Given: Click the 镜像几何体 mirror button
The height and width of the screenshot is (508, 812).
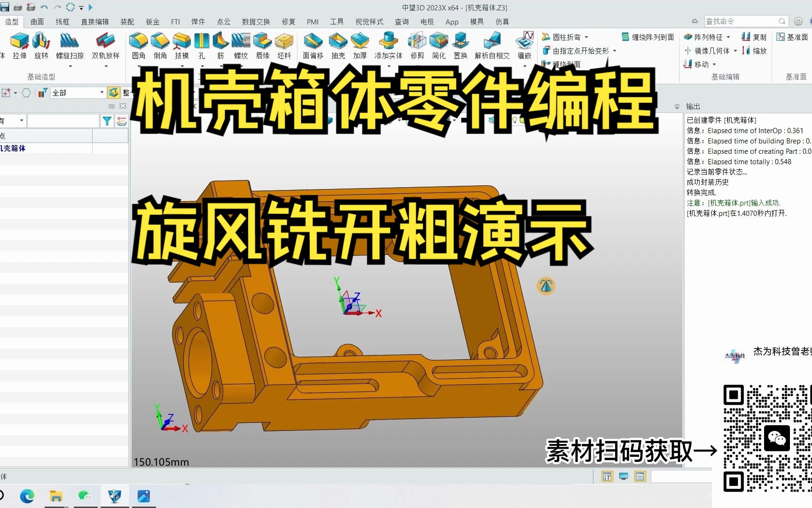Looking at the screenshot, I should pos(706,51).
